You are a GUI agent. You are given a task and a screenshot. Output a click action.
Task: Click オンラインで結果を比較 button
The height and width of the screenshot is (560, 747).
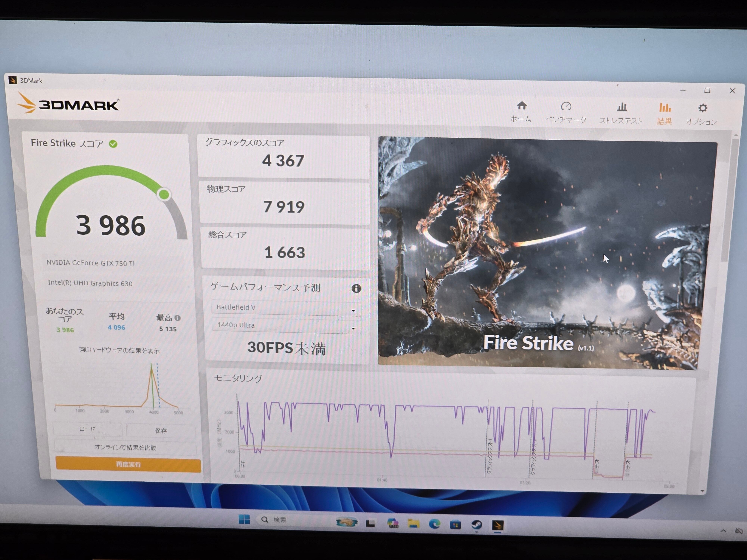pos(125,448)
